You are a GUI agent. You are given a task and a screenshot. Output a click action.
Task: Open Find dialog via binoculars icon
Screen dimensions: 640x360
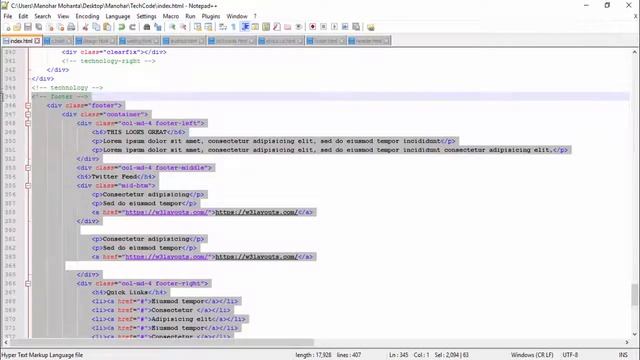(147, 27)
